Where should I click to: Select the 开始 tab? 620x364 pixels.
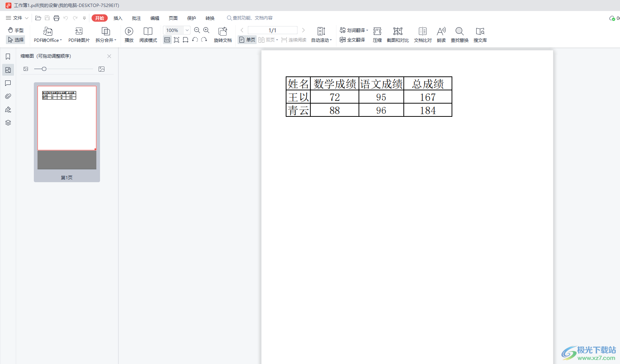point(100,18)
